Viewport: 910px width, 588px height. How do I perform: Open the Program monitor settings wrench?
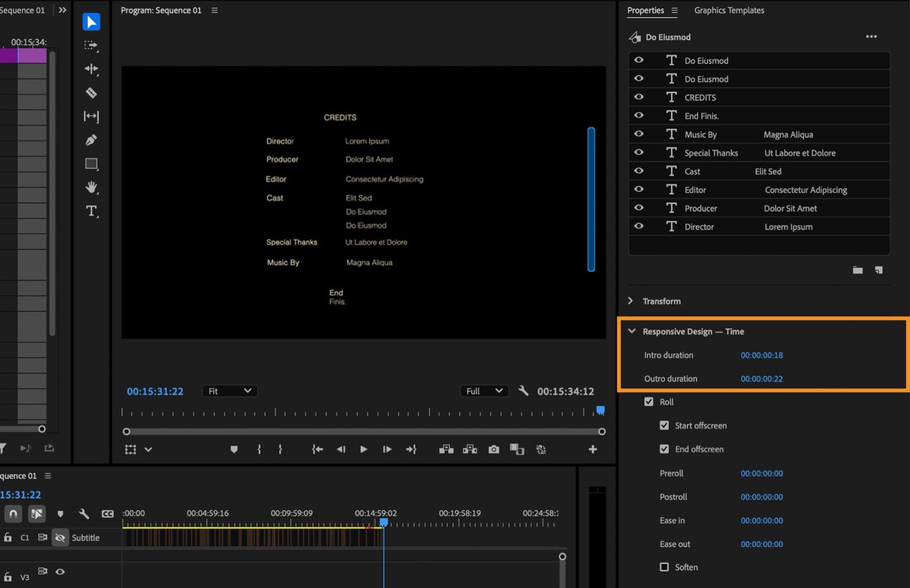[x=523, y=390]
